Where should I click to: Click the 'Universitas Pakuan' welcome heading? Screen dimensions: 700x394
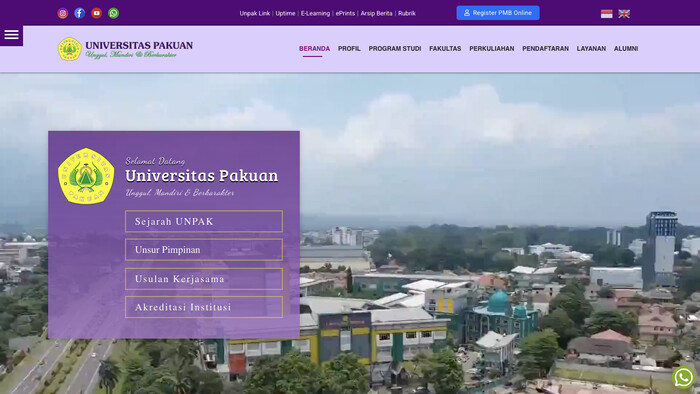tap(202, 176)
